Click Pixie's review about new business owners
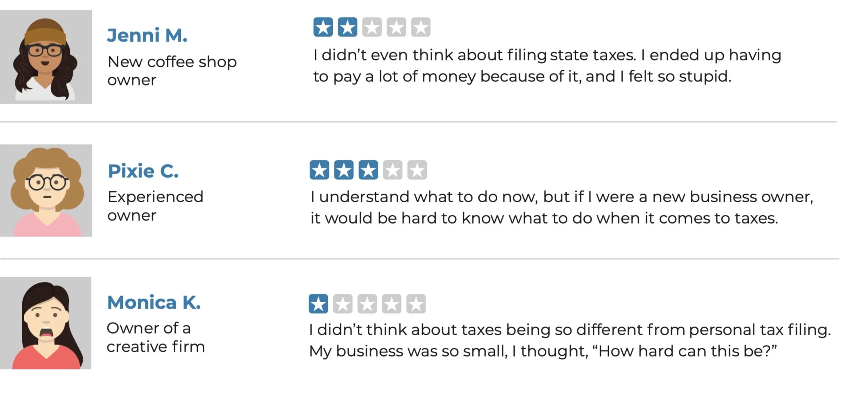Image resolution: width=868 pixels, height=394 pixels. (562, 207)
